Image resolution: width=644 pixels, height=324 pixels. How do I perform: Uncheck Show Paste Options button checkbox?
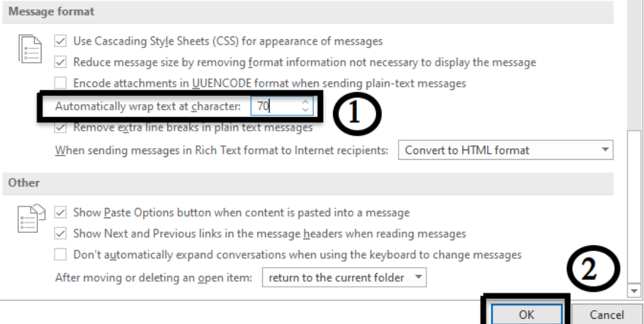tap(61, 212)
